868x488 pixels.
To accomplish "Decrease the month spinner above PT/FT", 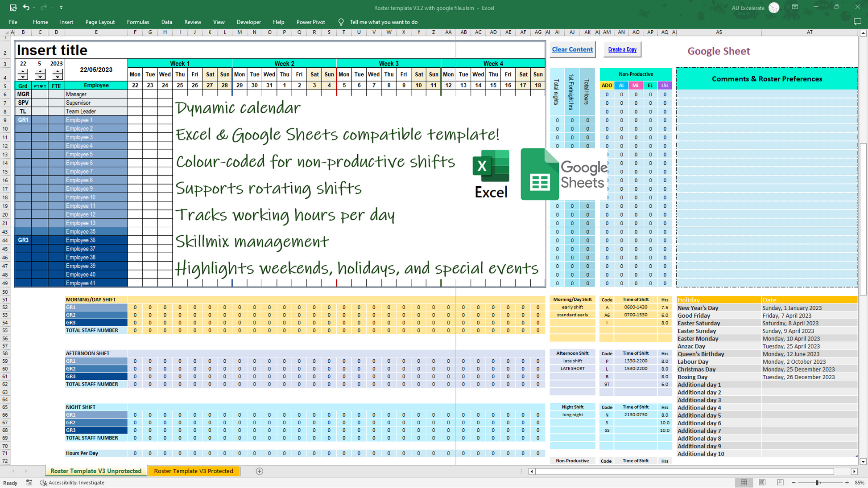I will [40, 77].
